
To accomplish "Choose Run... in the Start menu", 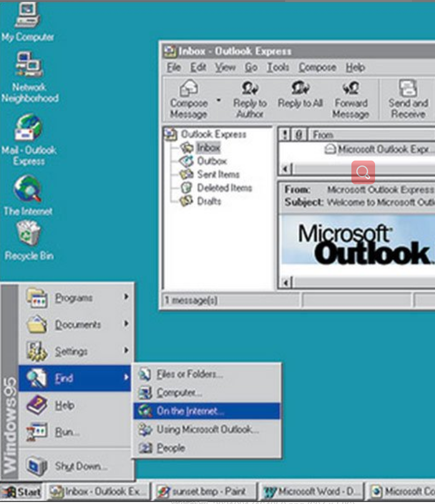I will (75, 432).
